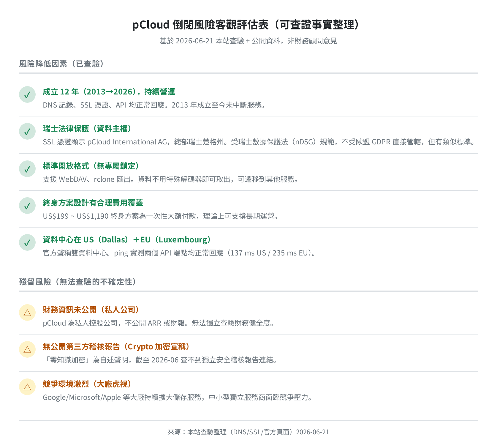Viewport: 497px width, 448px height.
Task: Click the warning triangle beside 財務資訊未公開
Action: click(27, 313)
